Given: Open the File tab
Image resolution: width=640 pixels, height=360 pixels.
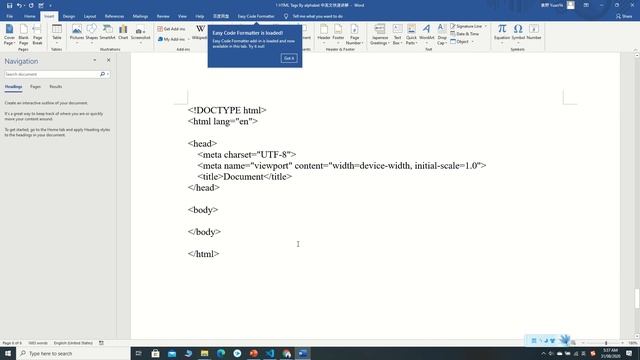Looking at the screenshot, I should tap(10, 16).
